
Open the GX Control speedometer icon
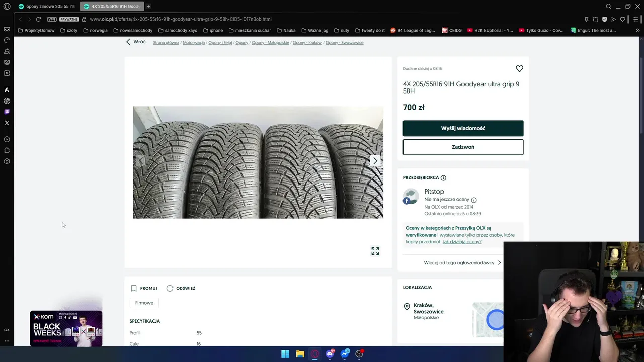pyautogui.click(x=7, y=40)
